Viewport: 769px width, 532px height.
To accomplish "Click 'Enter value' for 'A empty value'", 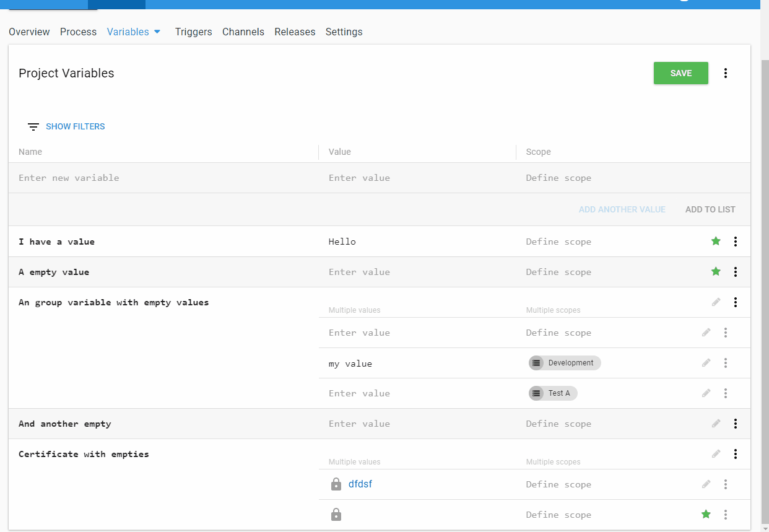I will (x=359, y=272).
